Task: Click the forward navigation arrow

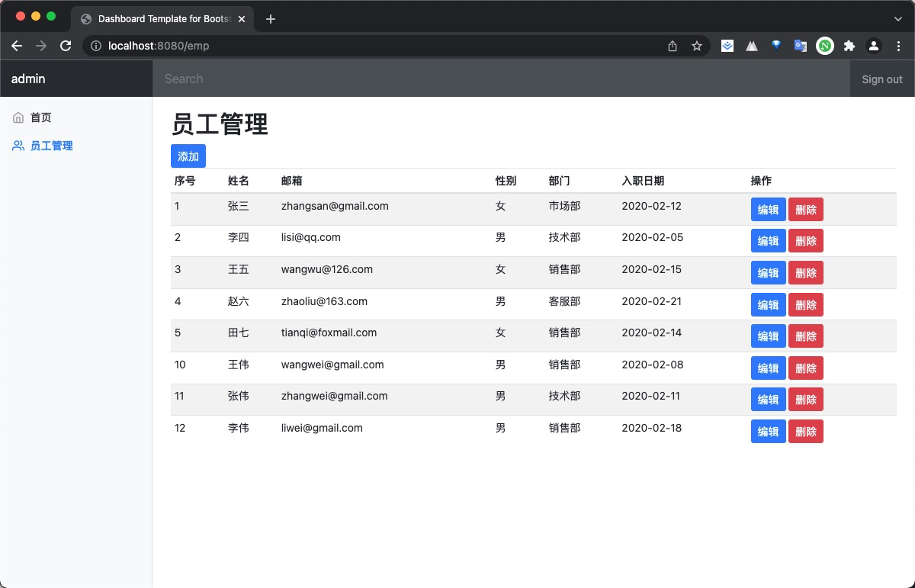Action: (x=41, y=46)
